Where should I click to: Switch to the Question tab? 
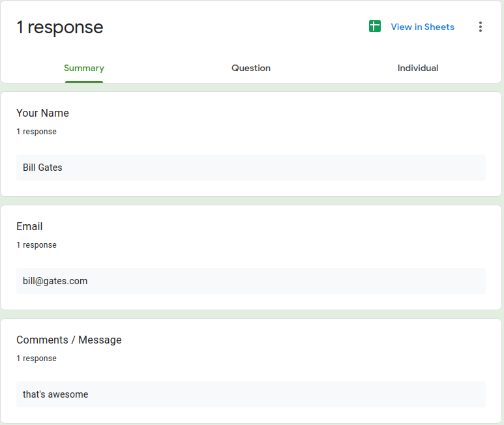click(x=251, y=68)
